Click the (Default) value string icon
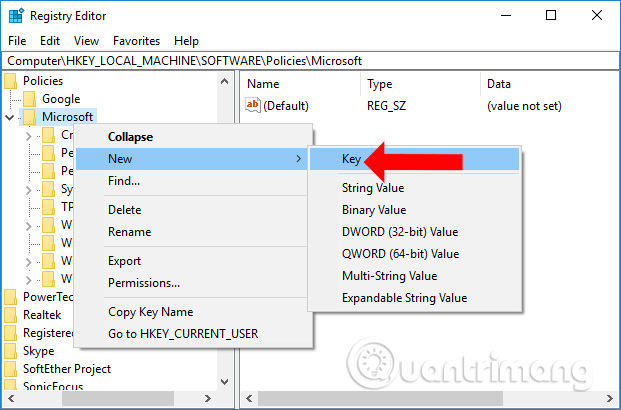This screenshot has height=410, width=621. [x=253, y=105]
